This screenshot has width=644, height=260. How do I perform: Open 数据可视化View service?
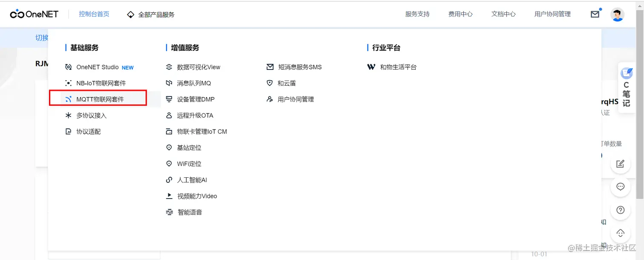198,67
